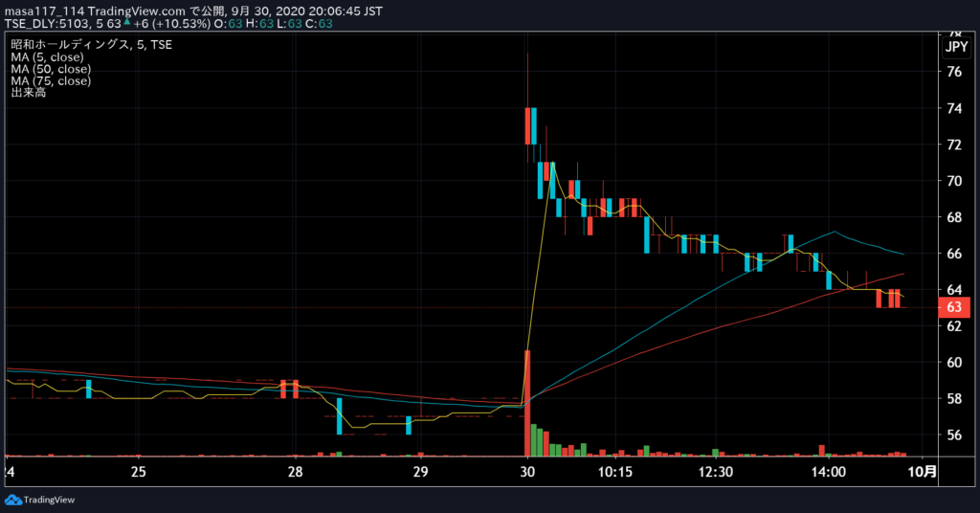Click the 出来高 volume indicator label
The width and height of the screenshot is (980, 513).
click(x=28, y=93)
